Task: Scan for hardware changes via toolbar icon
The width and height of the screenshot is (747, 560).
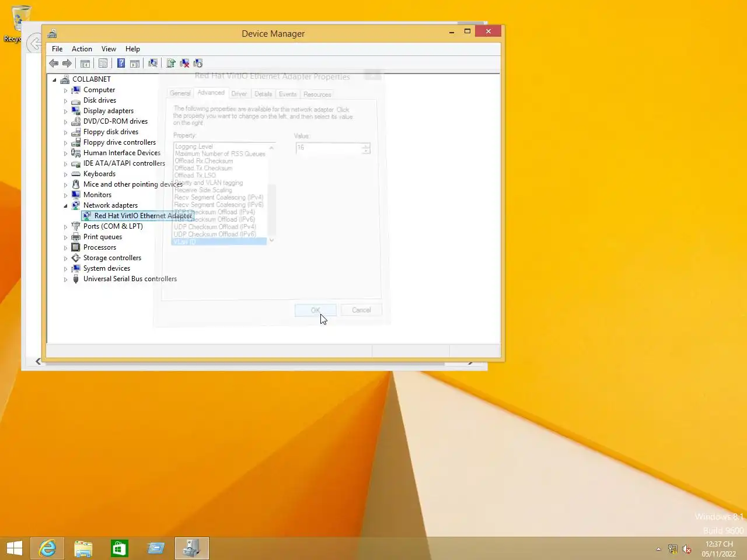Action: coord(153,63)
